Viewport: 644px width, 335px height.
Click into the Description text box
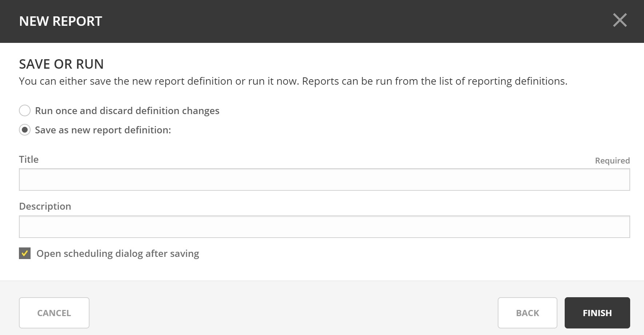click(324, 227)
